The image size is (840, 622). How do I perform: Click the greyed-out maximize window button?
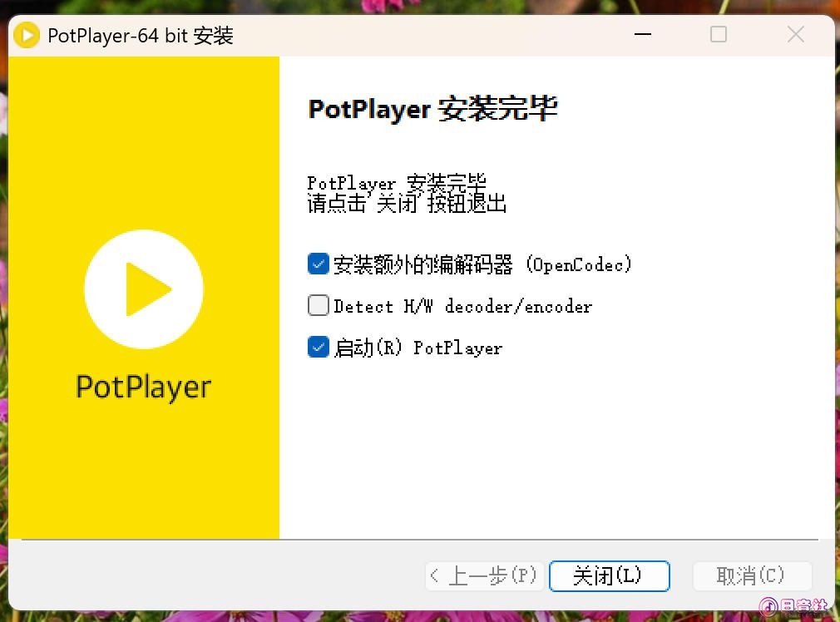click(719, 35)
